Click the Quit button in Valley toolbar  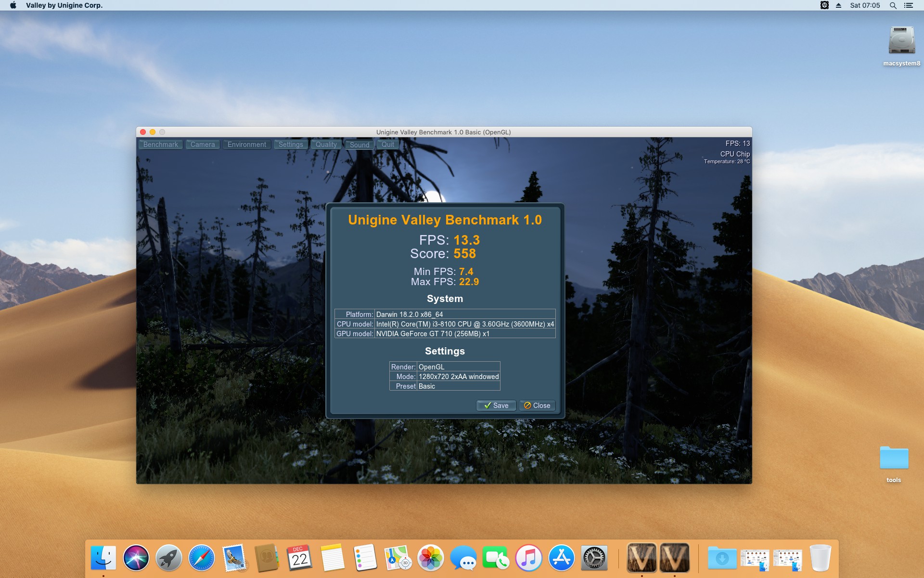point(387,144)
